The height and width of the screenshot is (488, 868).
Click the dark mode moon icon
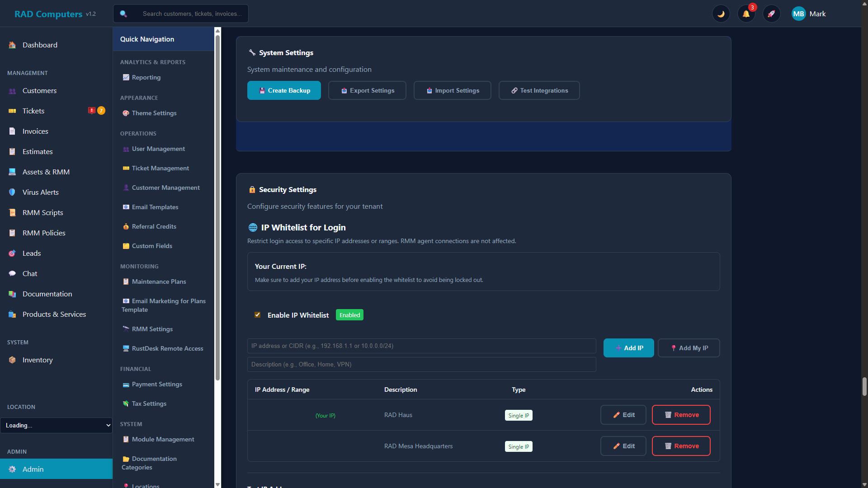[721, 14]
